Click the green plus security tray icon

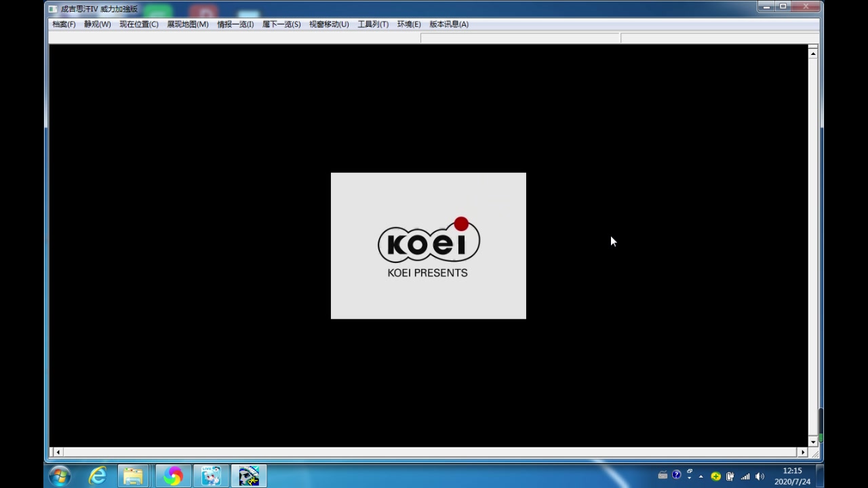715,476
